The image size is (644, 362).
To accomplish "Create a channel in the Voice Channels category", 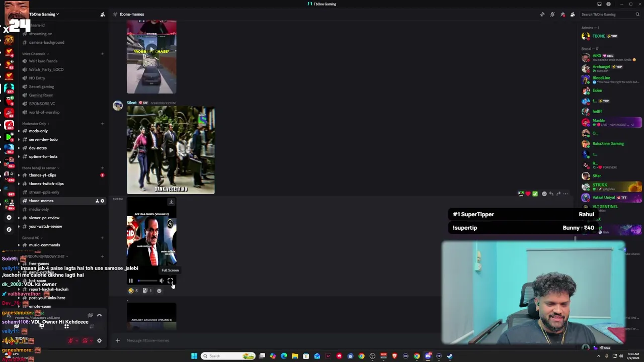I will tap(102, 54).
